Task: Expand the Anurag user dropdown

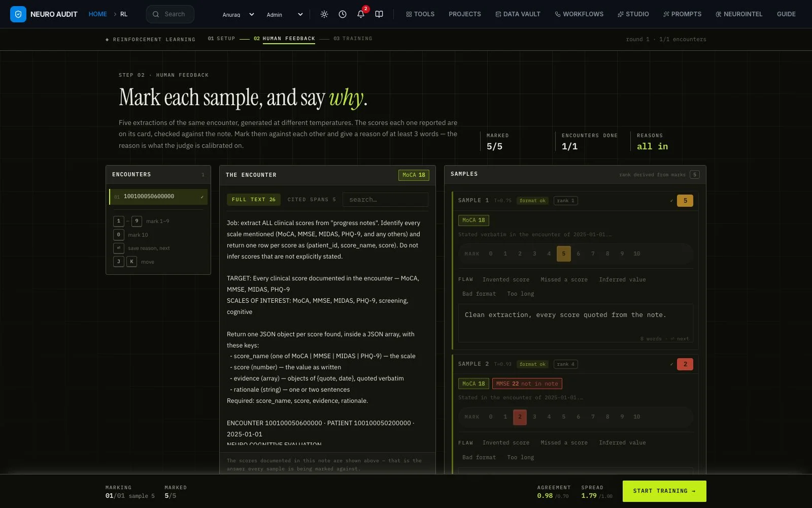Action: pyautogui.click(x=238, y=14)
